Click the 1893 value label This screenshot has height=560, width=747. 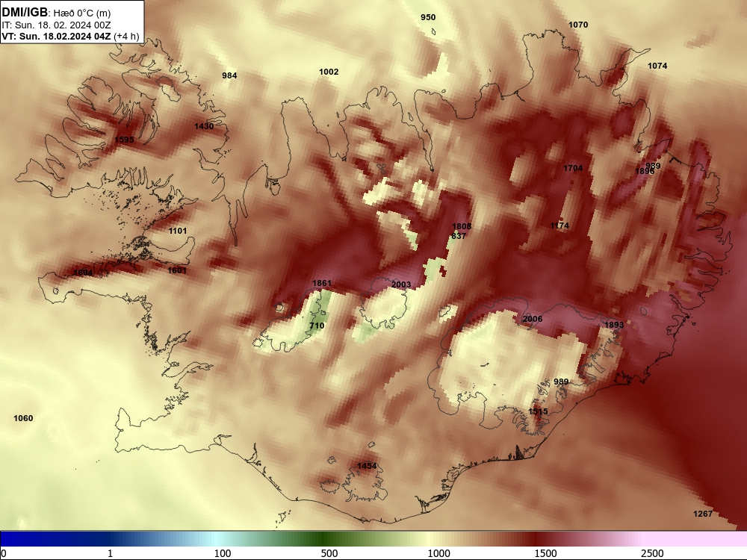[614, 326]
